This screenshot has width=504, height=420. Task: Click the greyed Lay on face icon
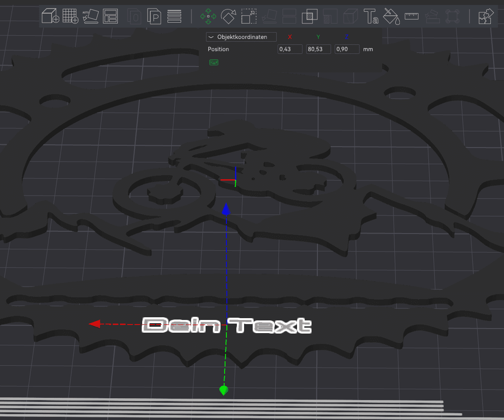pyautogui.click(x=269, y=16)
